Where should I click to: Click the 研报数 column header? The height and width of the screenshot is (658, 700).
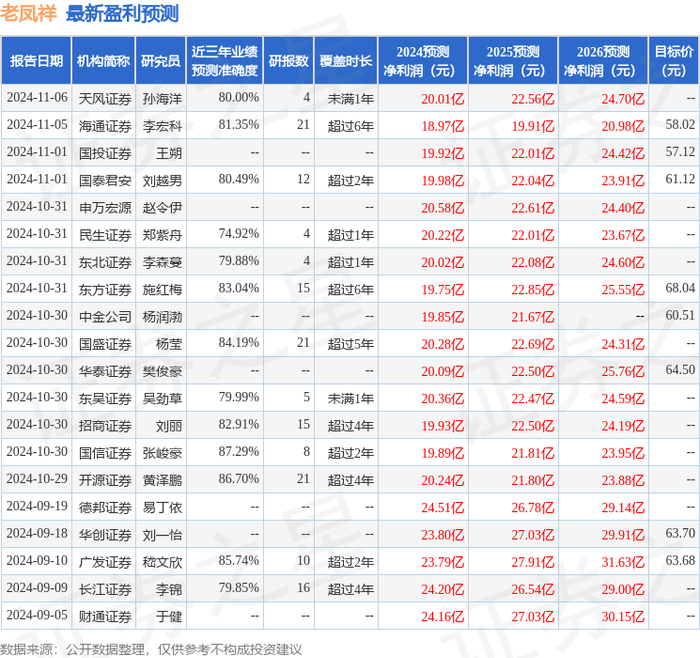[x=288, y=61]
